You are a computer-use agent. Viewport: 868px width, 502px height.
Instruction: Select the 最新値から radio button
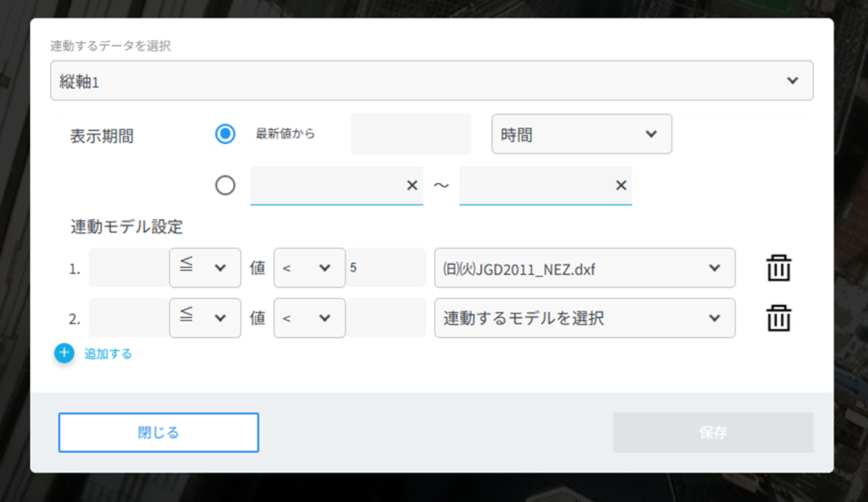[x=225, y=134]
